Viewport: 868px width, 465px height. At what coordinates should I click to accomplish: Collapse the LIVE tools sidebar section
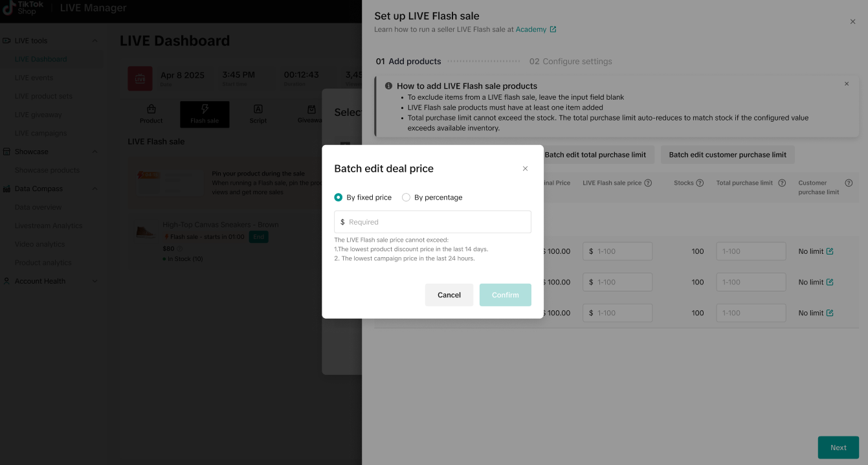click(x=95, y=41)
